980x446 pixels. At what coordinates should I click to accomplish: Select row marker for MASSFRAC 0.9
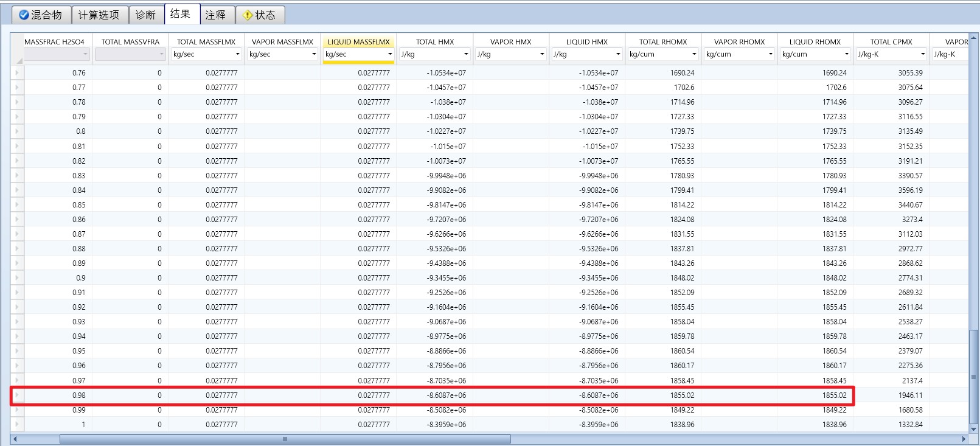click(x=17, y=277)
